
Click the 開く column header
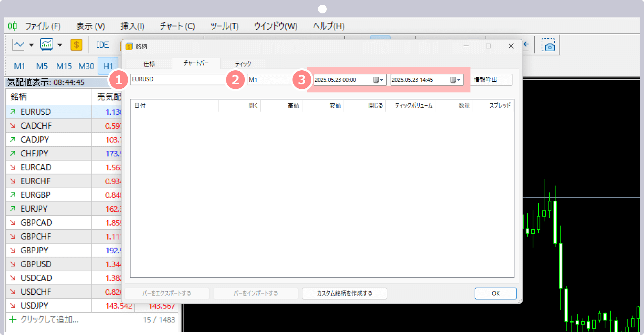(x=239, y=106)
